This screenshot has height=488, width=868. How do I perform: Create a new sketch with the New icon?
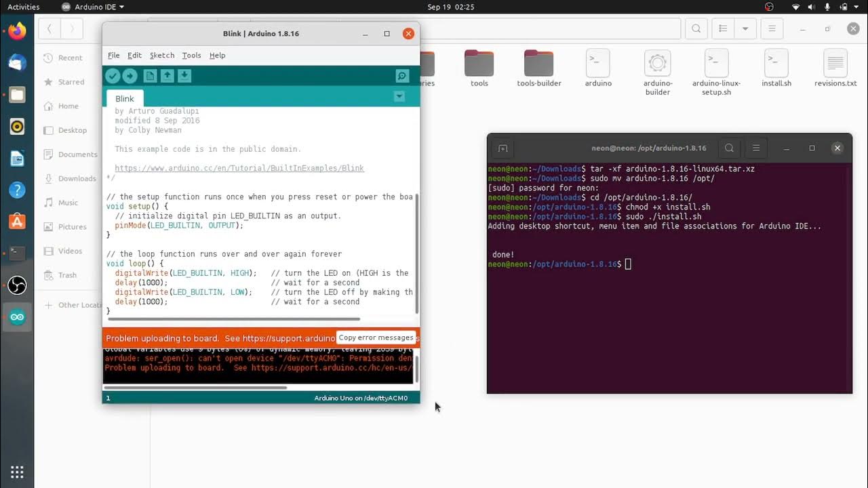150,76
